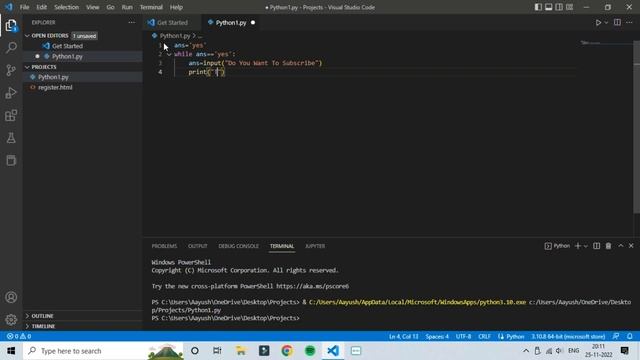Switch to Output panel tab
Screen dimensions: 640x360
pyautogui.click(x=198, y=246)
